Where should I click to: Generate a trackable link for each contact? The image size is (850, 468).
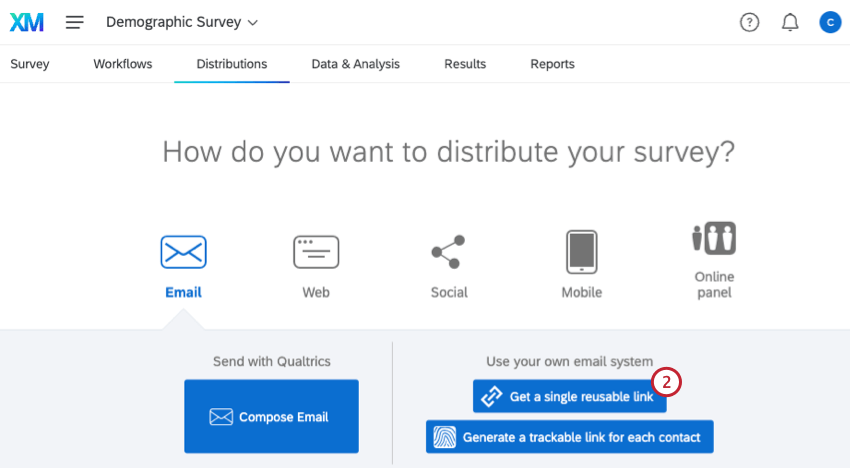569,437
